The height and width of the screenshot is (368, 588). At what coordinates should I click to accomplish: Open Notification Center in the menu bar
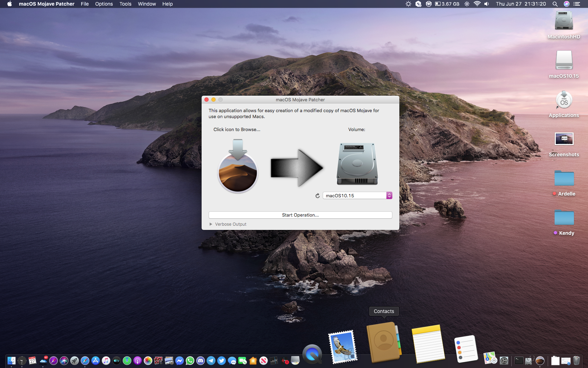click(x=577, y=4)
